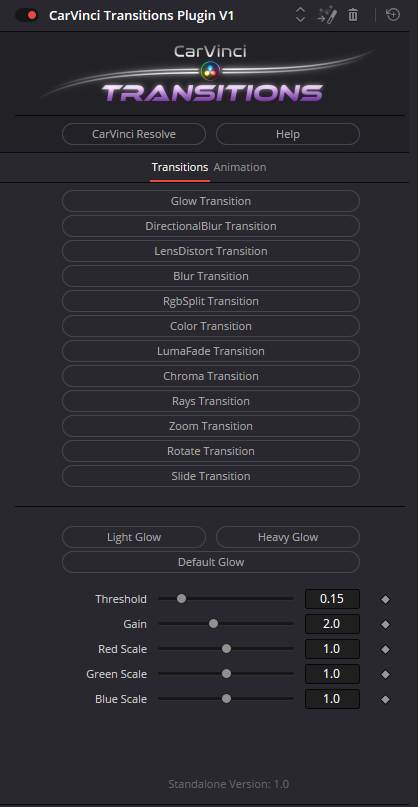Open the CarVinci Resolve button
Screen dimensions: 418x807
click(x=134, y=134)
